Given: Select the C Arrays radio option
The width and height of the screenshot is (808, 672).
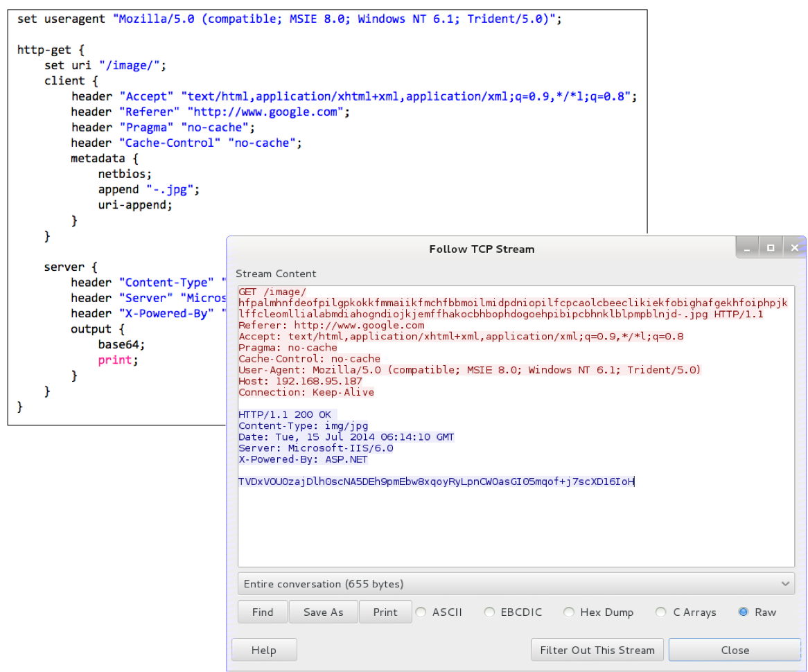Looking at the screenshot, I should (660, 612).
